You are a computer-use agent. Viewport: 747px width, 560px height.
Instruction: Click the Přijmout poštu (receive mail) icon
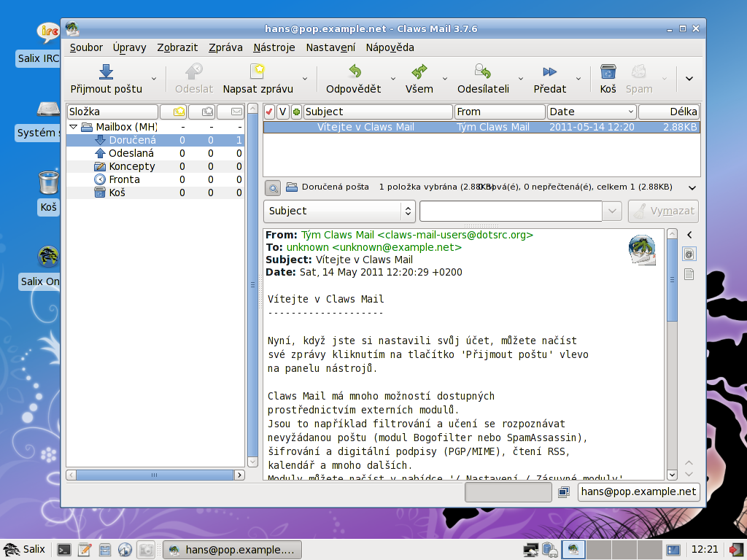coord(106,72)
